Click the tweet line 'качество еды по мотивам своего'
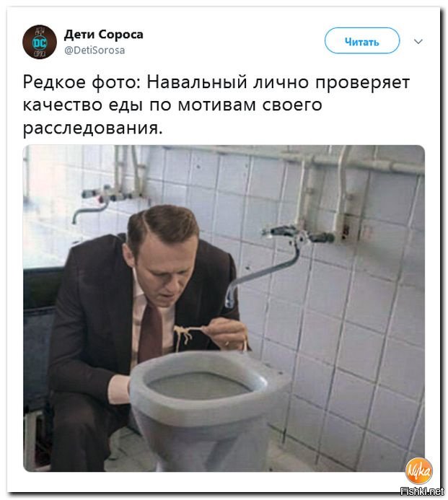This screenshot has height=500, width=448. pos(172,105)
